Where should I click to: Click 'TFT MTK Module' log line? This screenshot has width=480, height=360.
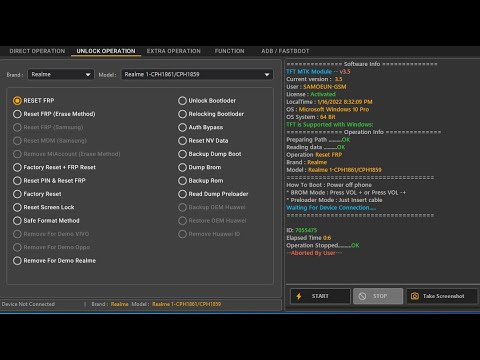point(318,71)
